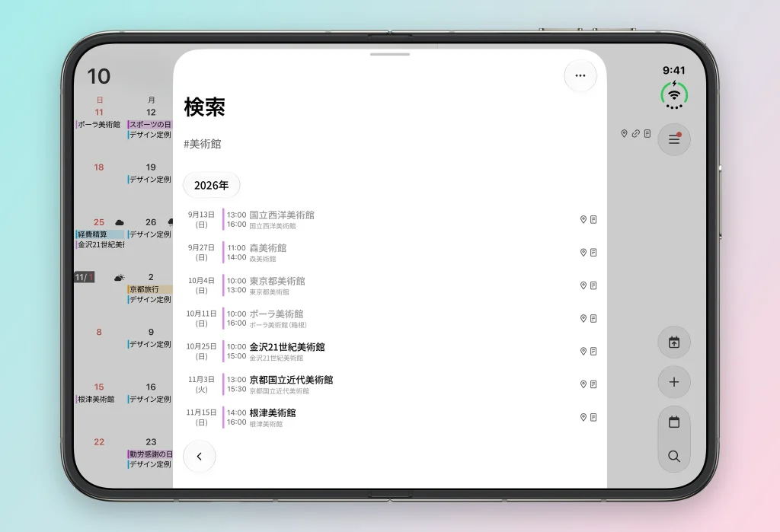
Task: Open the calendar view icon
Action: [x=674, y=422]
